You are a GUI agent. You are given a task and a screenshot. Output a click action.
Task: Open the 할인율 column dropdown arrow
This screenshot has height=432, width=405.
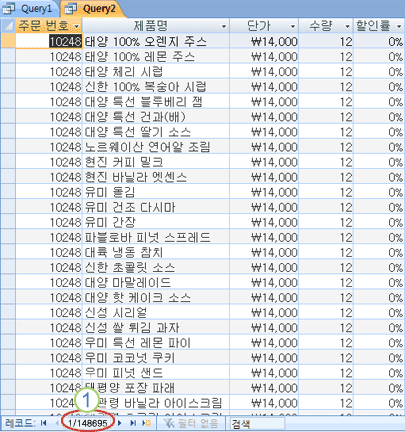[x=399, y=26]
